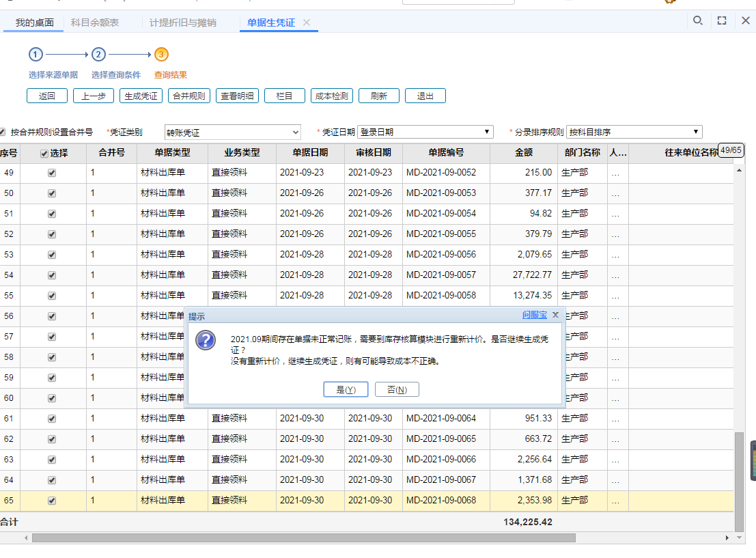Click the 栏目 button
This screenshot has width=756, height=558.
pos(285,96)
